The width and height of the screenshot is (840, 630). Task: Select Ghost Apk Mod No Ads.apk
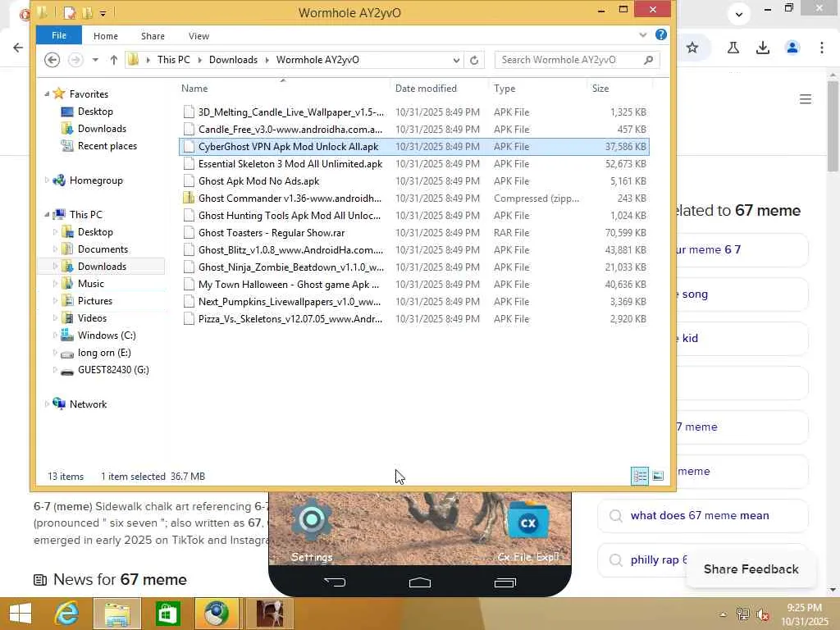(x=414, y=181)
